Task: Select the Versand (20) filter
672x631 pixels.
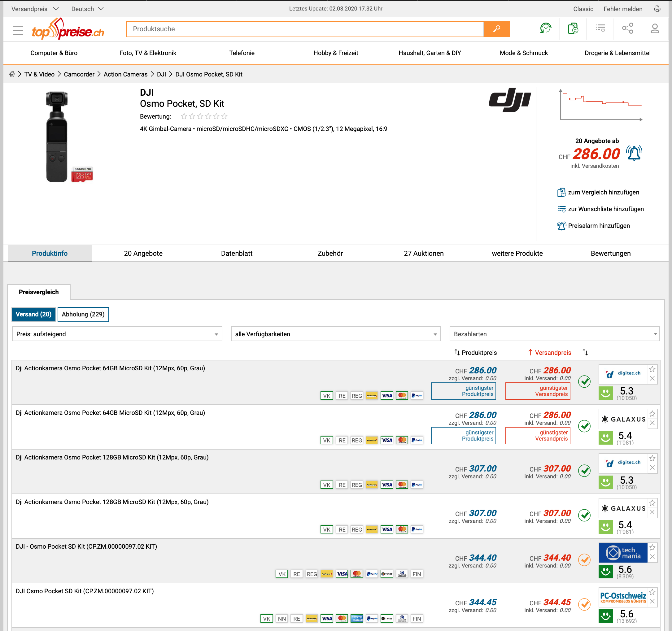Action: click(33, 314)
